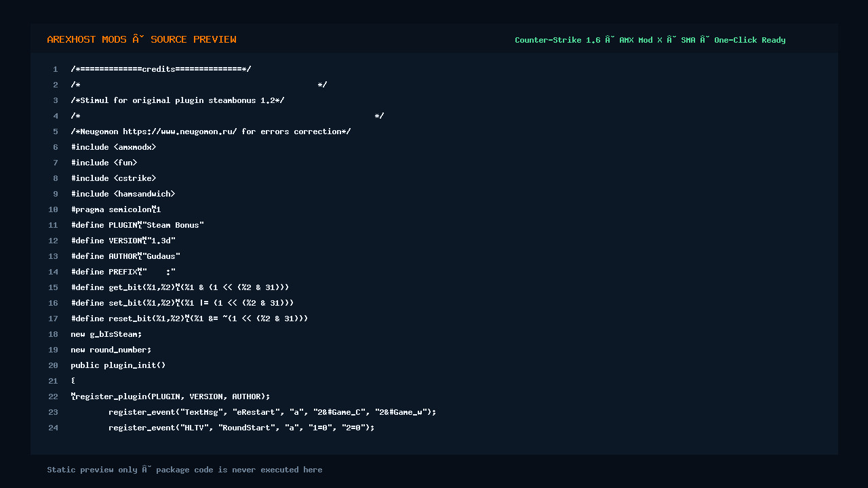Click the #define VERSION "1.3d" line
The height and width of the screenshot is (488, 868).
pyautogui.click(x=123, y=241)
